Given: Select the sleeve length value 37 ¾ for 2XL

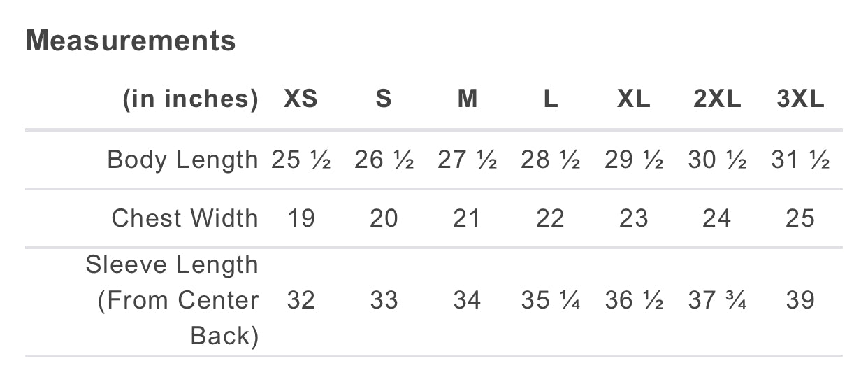Looking at the screenshot, I should (x=717, y=300).
